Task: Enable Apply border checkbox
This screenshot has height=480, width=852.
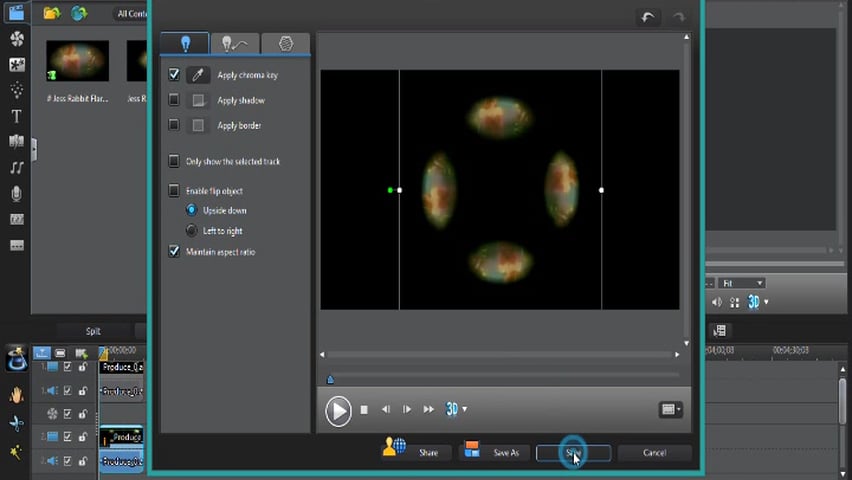Action: point(174,125)
